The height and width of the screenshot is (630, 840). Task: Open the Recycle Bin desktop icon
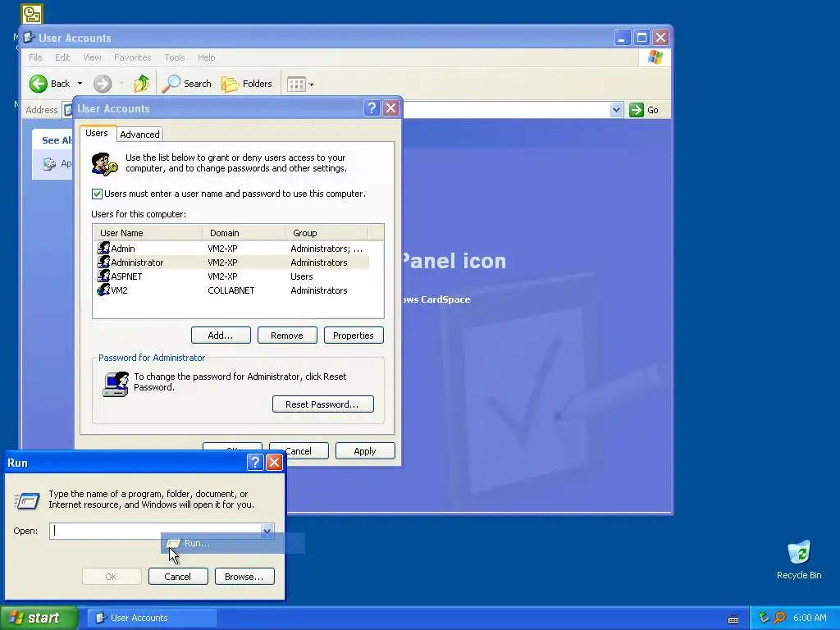799,560
